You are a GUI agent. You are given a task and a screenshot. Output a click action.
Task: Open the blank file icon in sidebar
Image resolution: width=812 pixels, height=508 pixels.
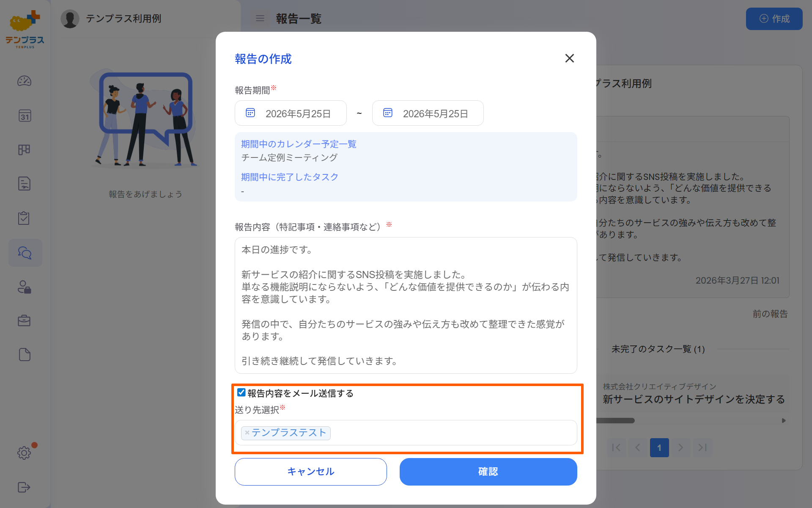(25, 355)
